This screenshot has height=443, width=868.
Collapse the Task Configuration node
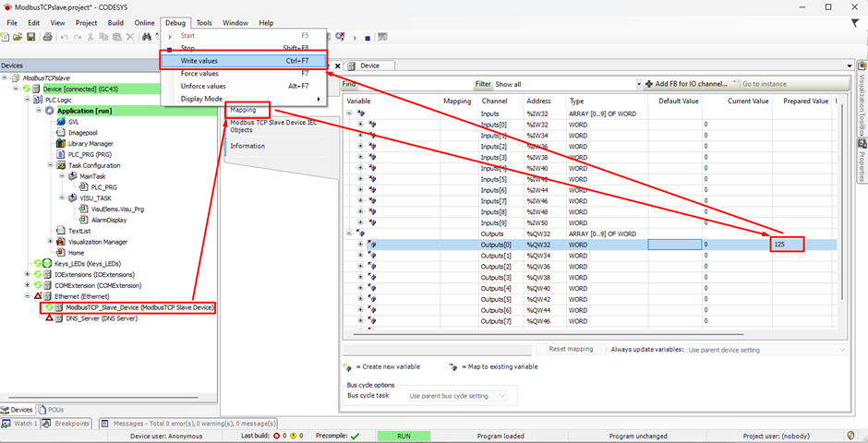pyautogui.click(x=51, y=165)
